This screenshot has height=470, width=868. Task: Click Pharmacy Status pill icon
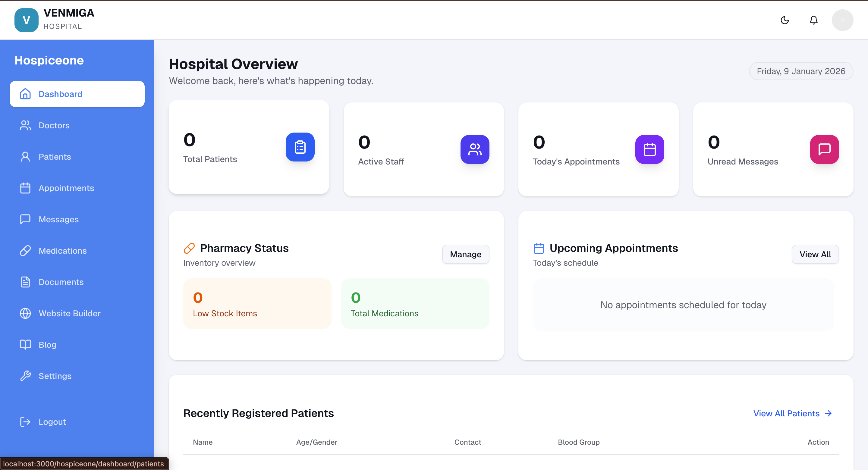pos(189,248)
